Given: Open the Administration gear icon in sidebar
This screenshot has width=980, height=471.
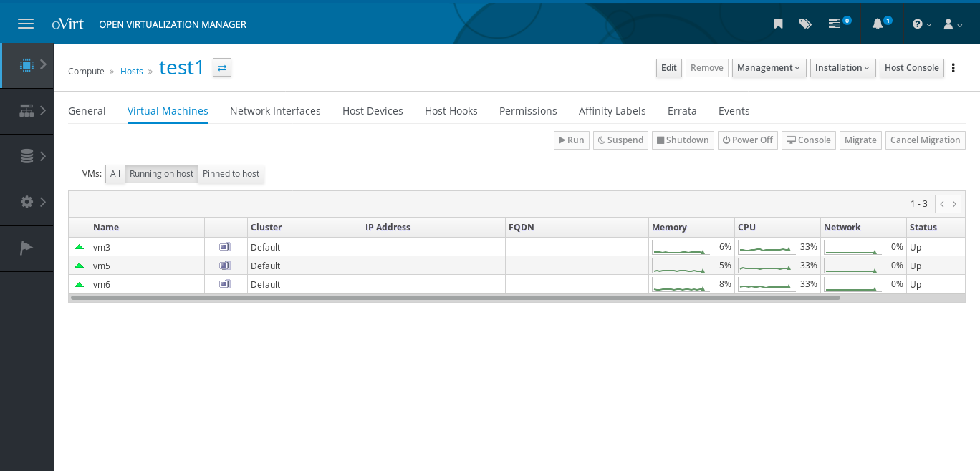Looking at the screenshot, I should point(27,202).
